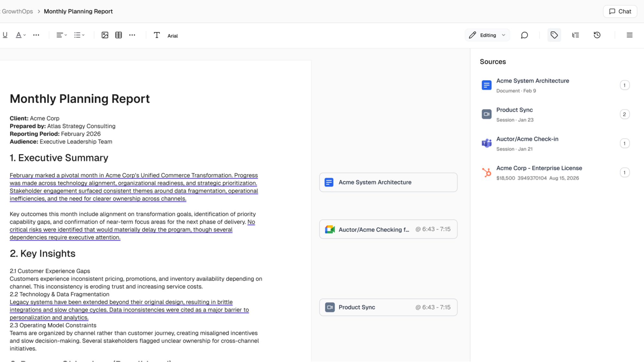Open the hamburger menu
The image size is (644, 362).
pos(629,35)
